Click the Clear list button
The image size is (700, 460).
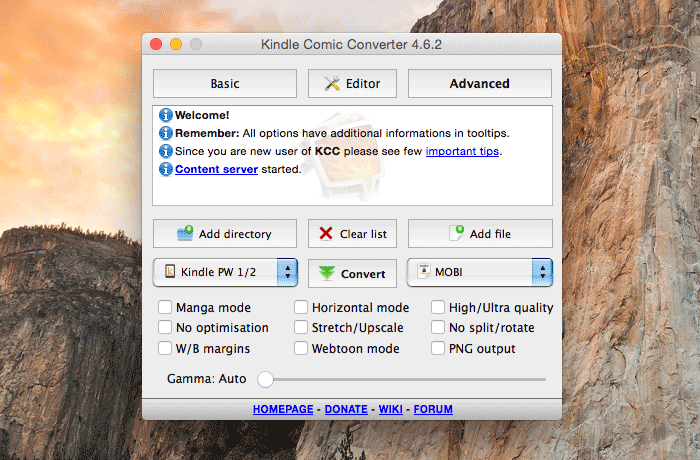point(352,234)
